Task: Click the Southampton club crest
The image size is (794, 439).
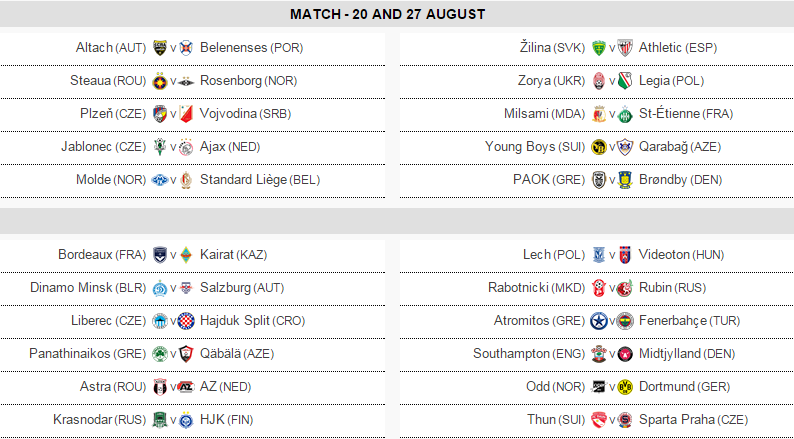Action: tap(599, 354)
